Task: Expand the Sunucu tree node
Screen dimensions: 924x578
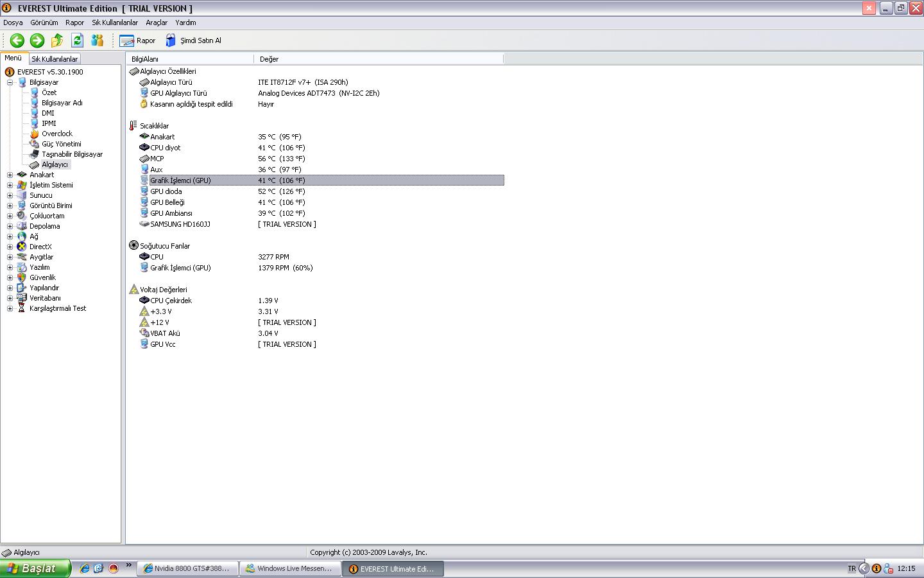Action: [10, 195]
